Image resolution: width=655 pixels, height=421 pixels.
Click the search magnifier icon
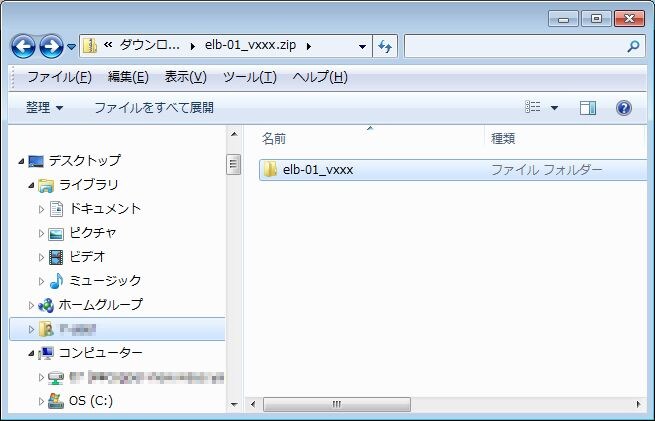(x=632, y=46)
